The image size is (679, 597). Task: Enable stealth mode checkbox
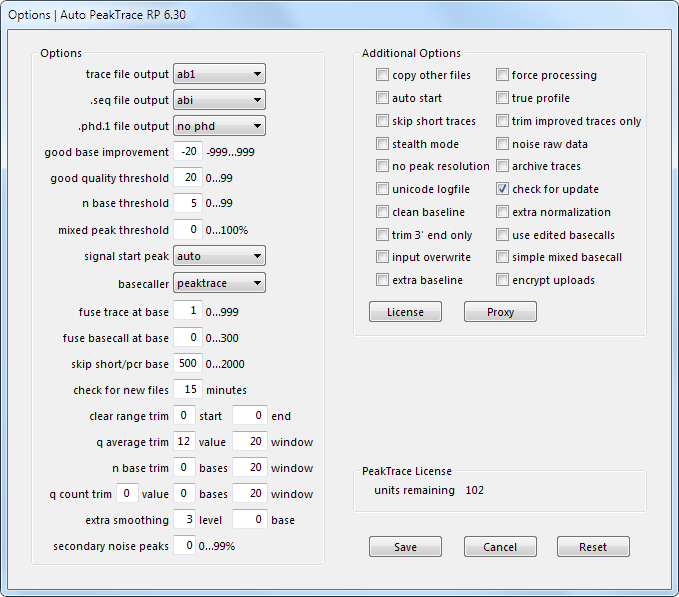tap(382, 143)
